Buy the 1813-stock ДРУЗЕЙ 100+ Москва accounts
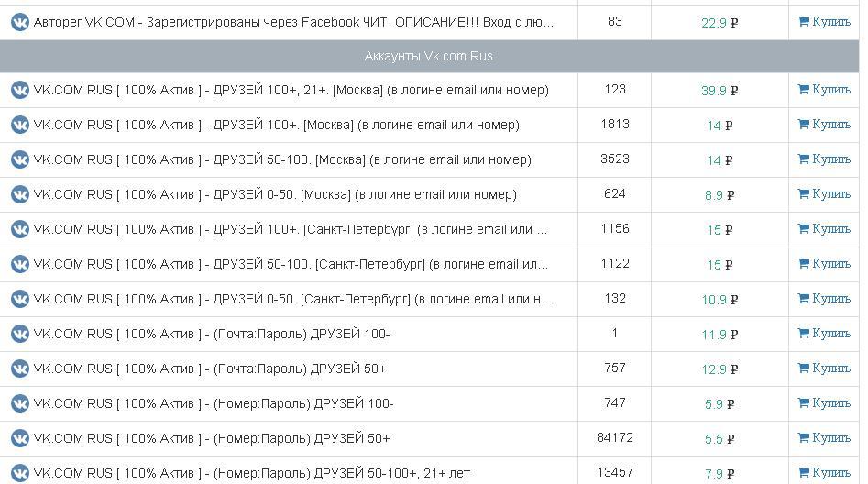This screenshot has height=484, width=868. coord(824,125)
